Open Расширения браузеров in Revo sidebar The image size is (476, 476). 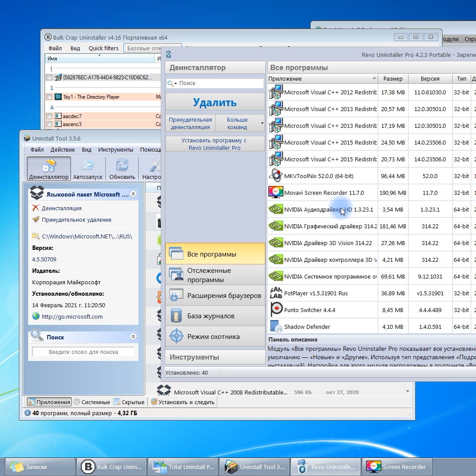click(215, 295)
